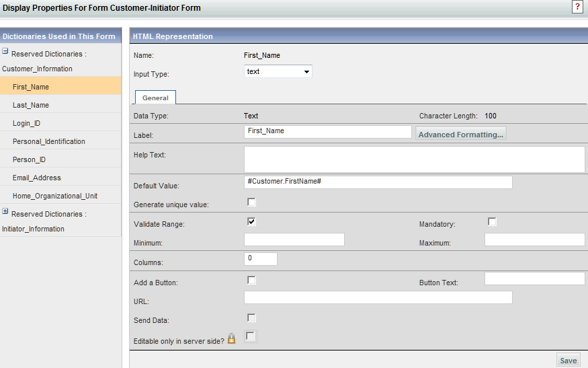588x368 pixels.
Task: Enable Generate unique value checkbox
Action: coord(251,202)
